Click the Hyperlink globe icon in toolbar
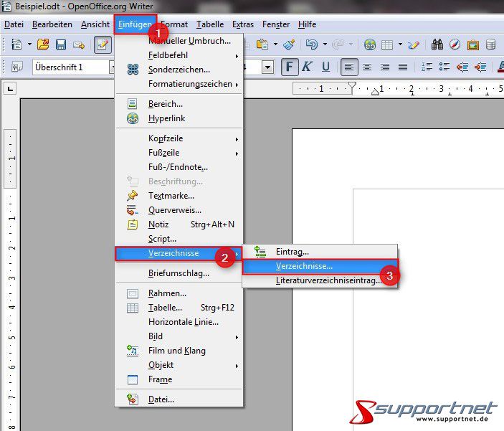504x431 pixels. (370, 44)
